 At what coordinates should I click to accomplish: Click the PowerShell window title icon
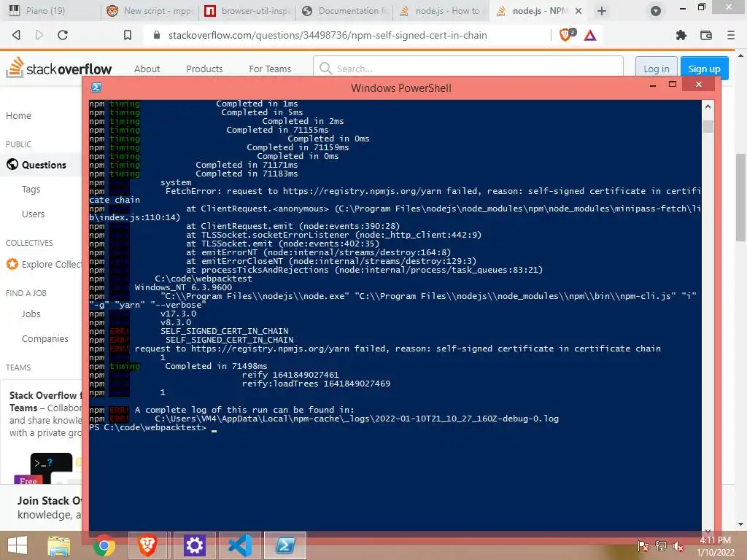click(96, 87)
